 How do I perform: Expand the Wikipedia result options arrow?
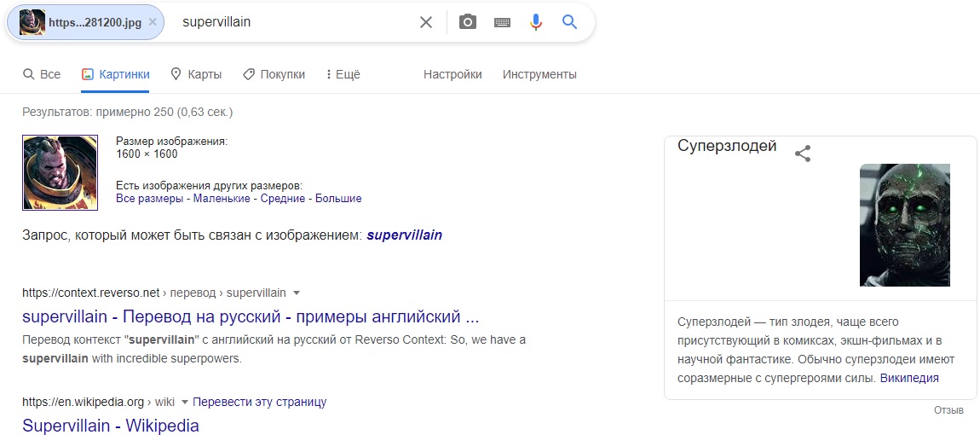pos(184,402)
